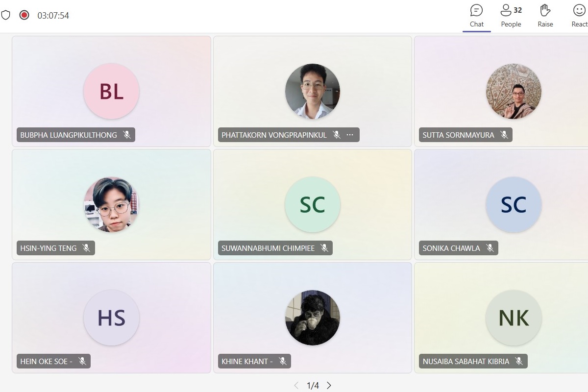
Task: Click the BL initials avatar
Action: click(112, 91)
